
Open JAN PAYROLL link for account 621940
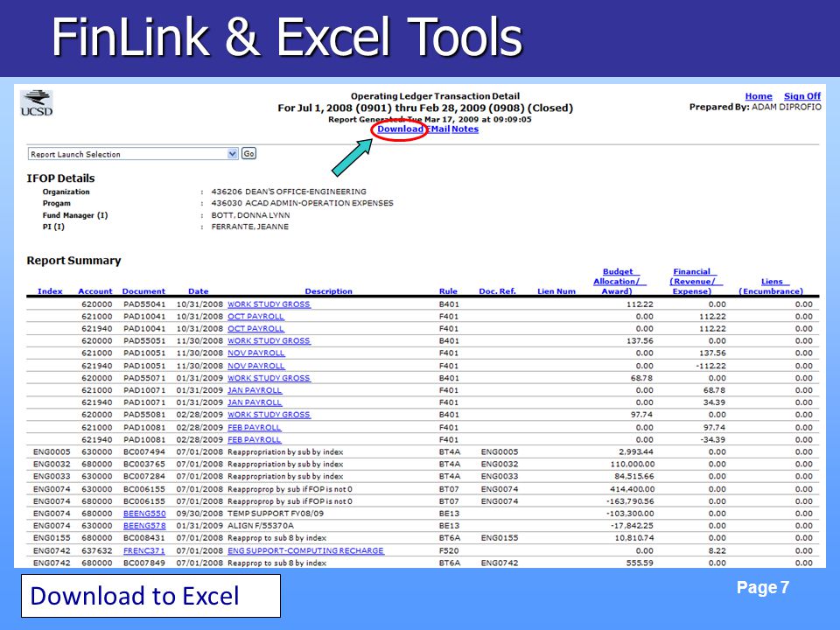(255, 402)
